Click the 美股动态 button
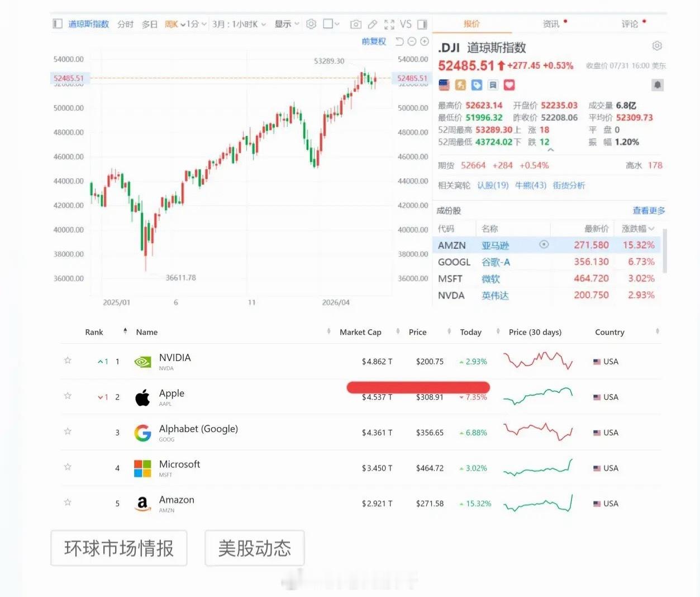Viewport: 700px width, 597px height. (255, 548)
